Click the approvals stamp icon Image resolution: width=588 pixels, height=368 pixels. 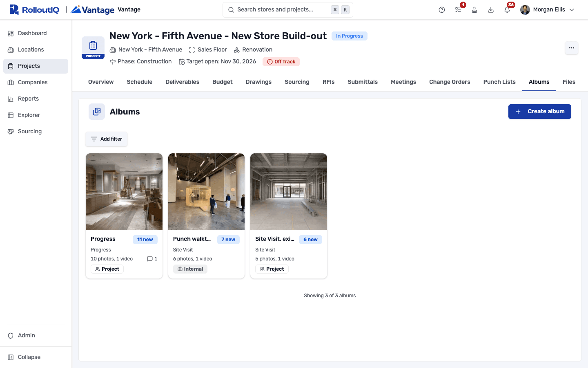(474, 10)
